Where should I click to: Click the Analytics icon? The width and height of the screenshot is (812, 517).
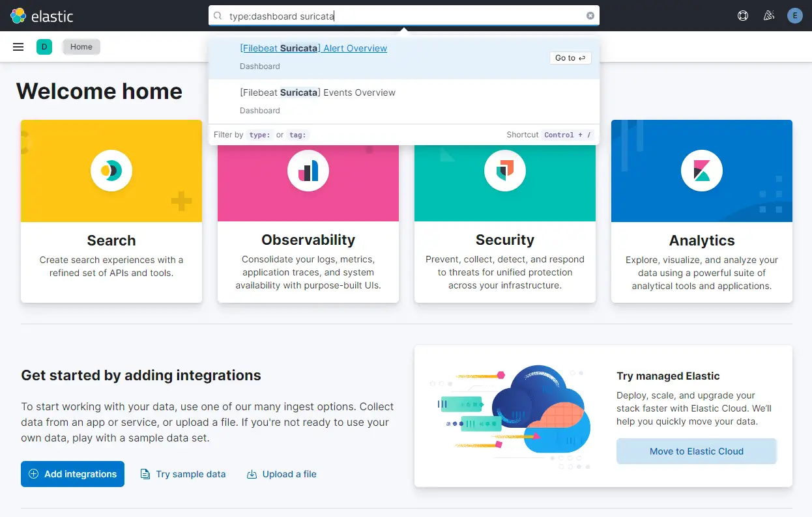click(701, 171)
